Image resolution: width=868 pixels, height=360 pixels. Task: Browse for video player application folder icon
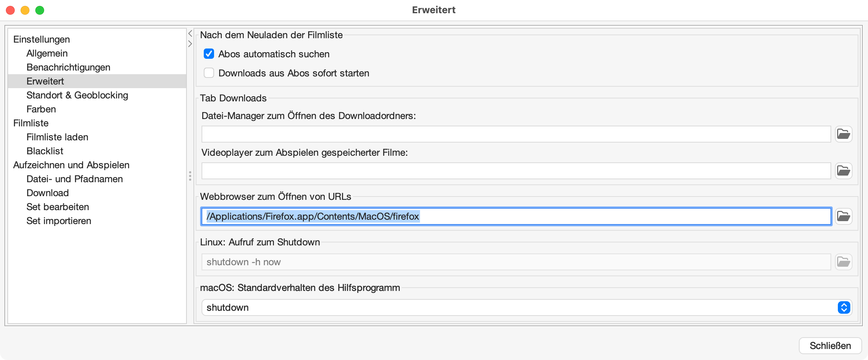(x=843, y=171)
